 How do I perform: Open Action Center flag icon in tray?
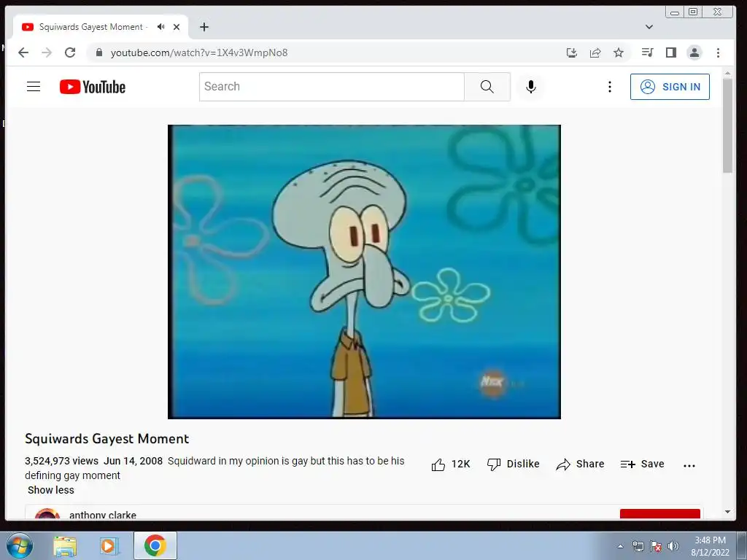point(656,546)
